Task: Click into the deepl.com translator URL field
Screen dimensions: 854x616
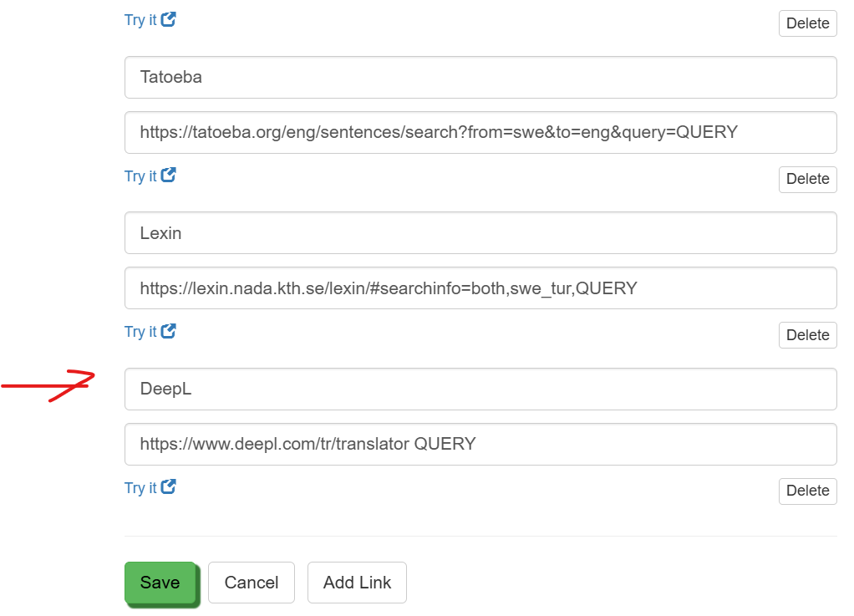Action: coord(480,444)
